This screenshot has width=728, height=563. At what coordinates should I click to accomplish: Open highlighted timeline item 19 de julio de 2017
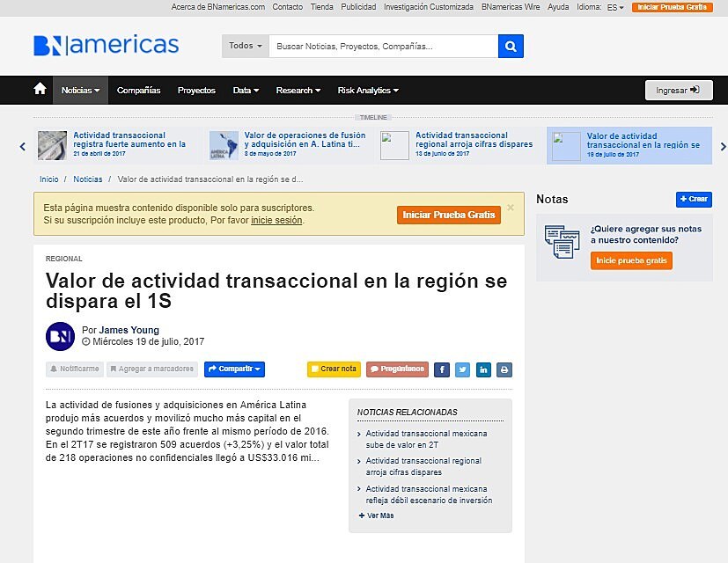point(629,146)
